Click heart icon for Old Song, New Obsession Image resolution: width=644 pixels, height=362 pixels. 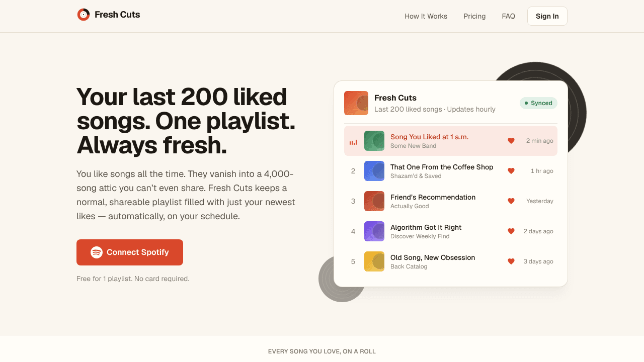[x=511, y=261]
